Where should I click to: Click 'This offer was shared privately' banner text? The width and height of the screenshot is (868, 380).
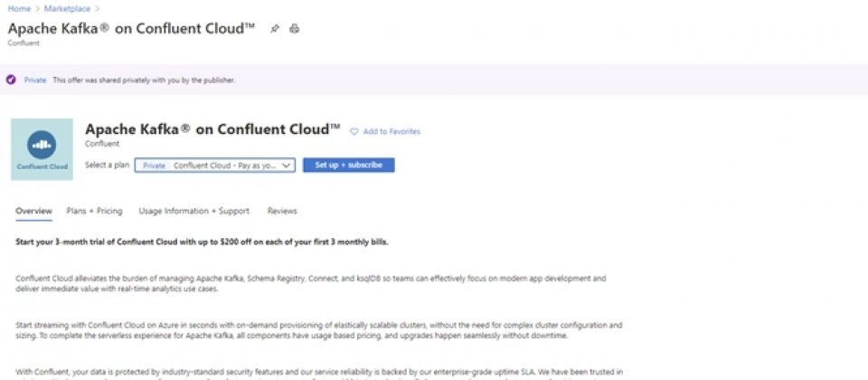pyautogui.click(x=144, y=81)
